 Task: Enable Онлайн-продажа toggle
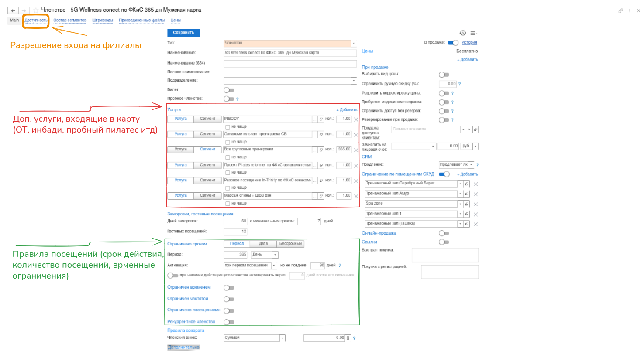[x=444, y=233]
